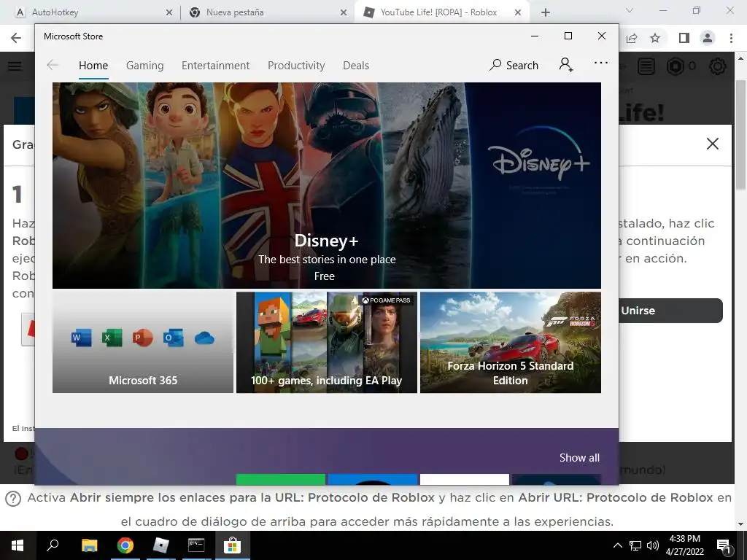Close the Roblox dialog with the X
Image resolution: width=747 pixels, height=560 pixels.
pyautogui.click(x=712, y=144)
